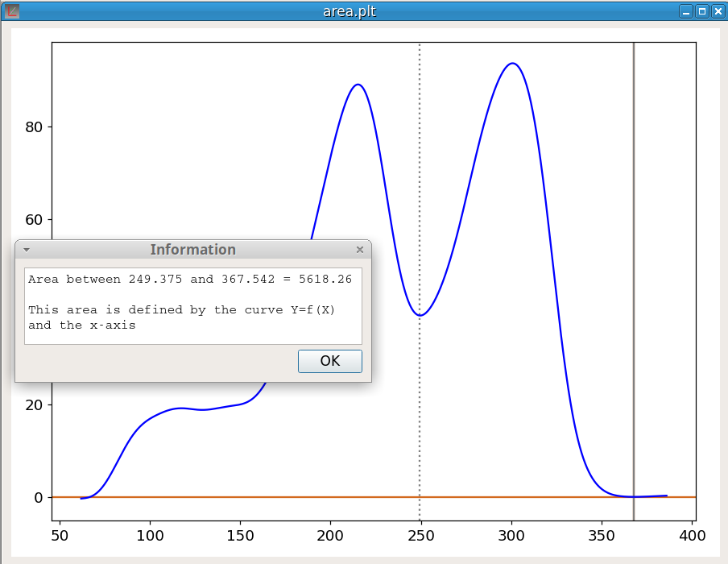Minimize the area.plt window
The width and height of the screenshot is (728, 564).
coord(686,11)
